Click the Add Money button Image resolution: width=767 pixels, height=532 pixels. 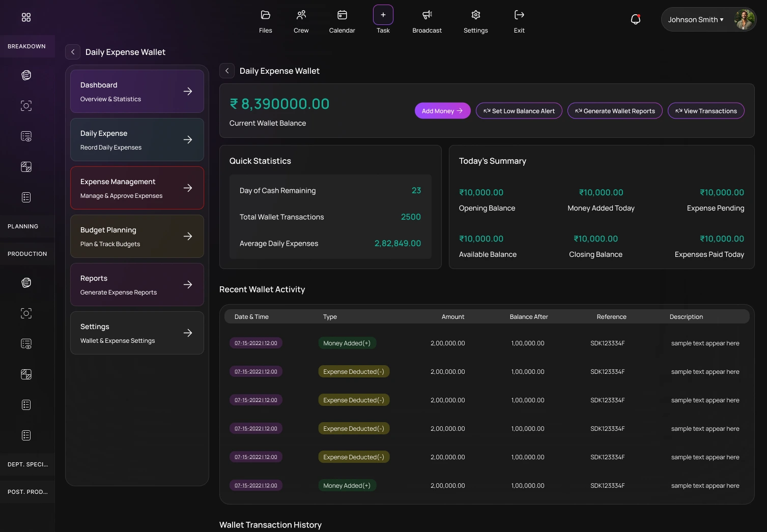[442, 110]
